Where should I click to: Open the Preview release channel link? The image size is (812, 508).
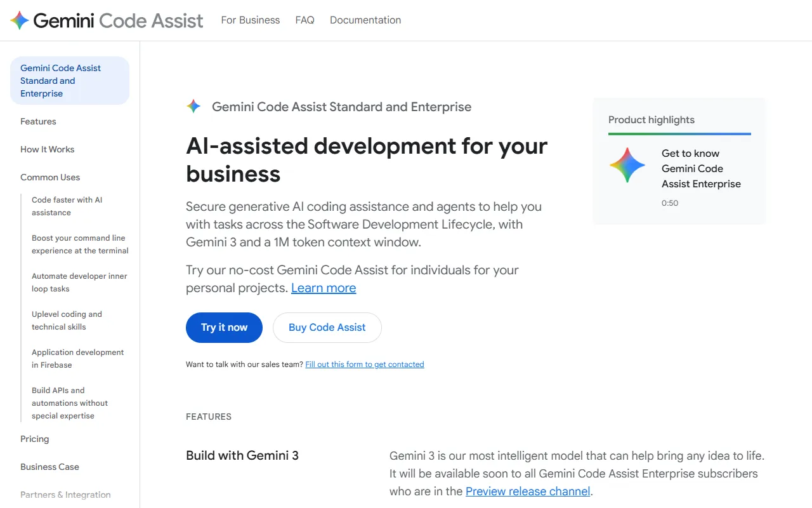click(x=528, y=491)
